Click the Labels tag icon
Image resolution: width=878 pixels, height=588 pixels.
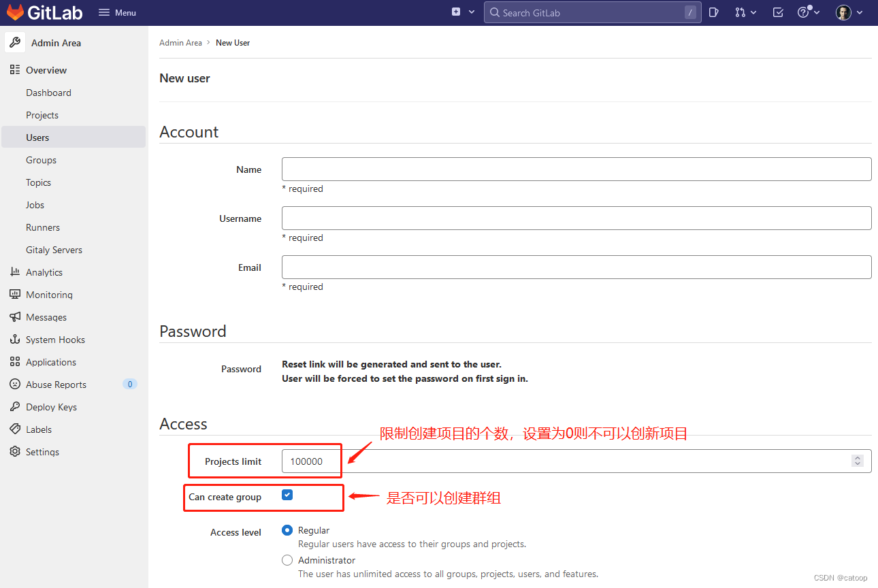tap(15, 429)
